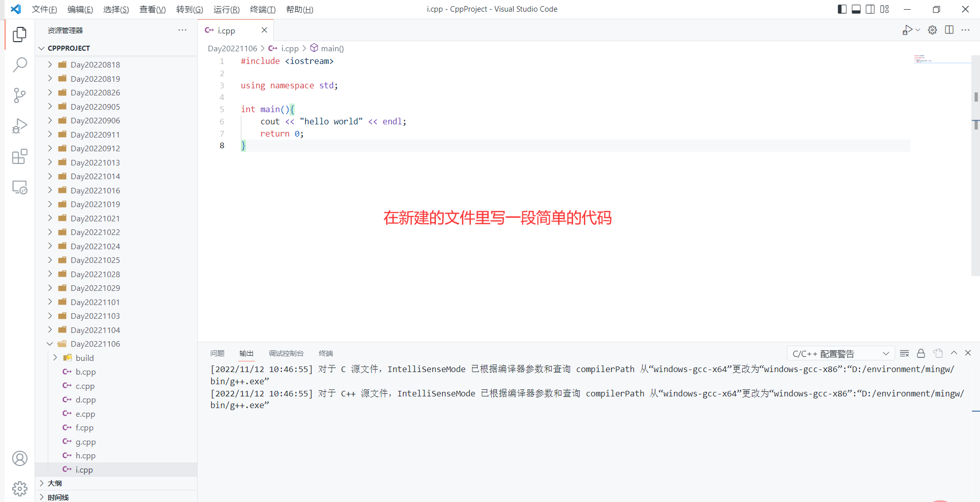Switch to the 调试控制台 panel tab
980x502 pixels.
(286, 353)
